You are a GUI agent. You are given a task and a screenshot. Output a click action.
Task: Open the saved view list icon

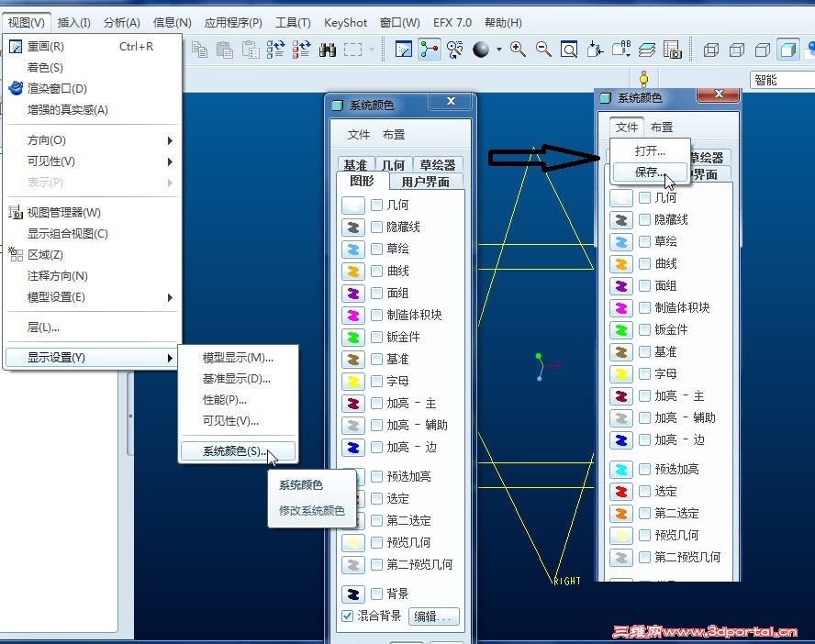tap(621, 50)
